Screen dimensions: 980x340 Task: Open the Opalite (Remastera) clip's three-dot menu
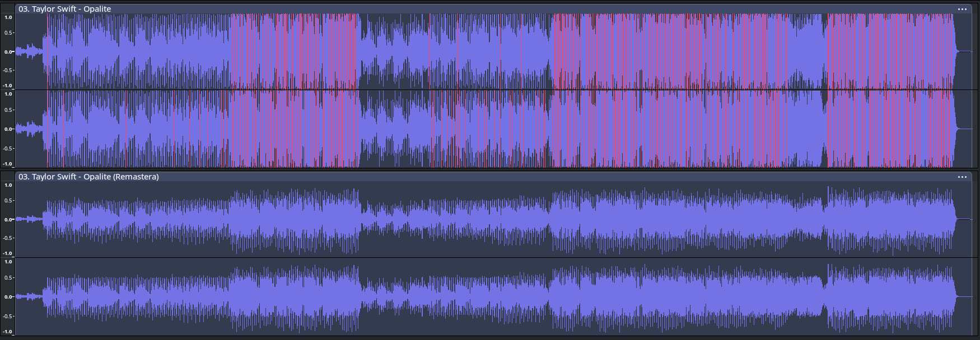(x=962, y=177)
